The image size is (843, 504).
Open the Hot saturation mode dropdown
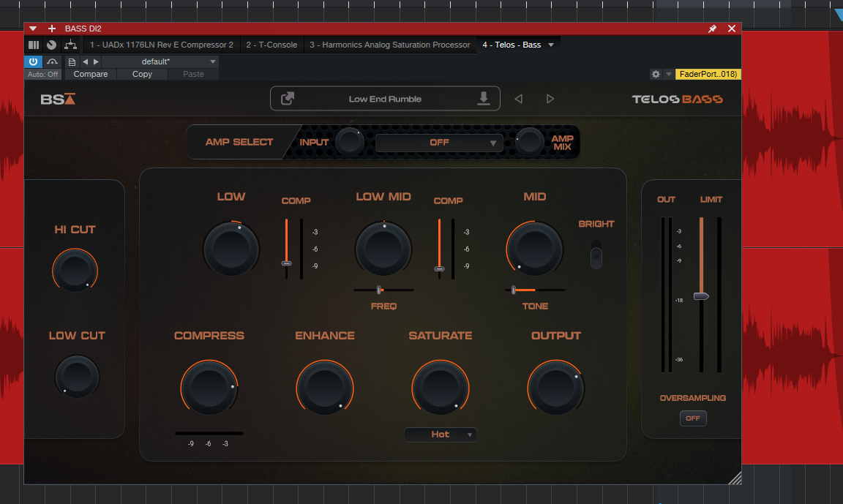click(x=441, y=435)
